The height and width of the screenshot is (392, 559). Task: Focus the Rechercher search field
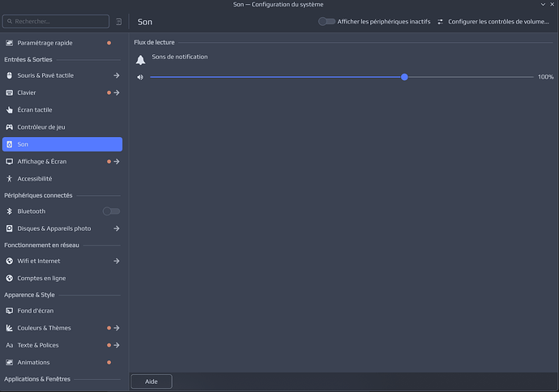tap(56, 21)
